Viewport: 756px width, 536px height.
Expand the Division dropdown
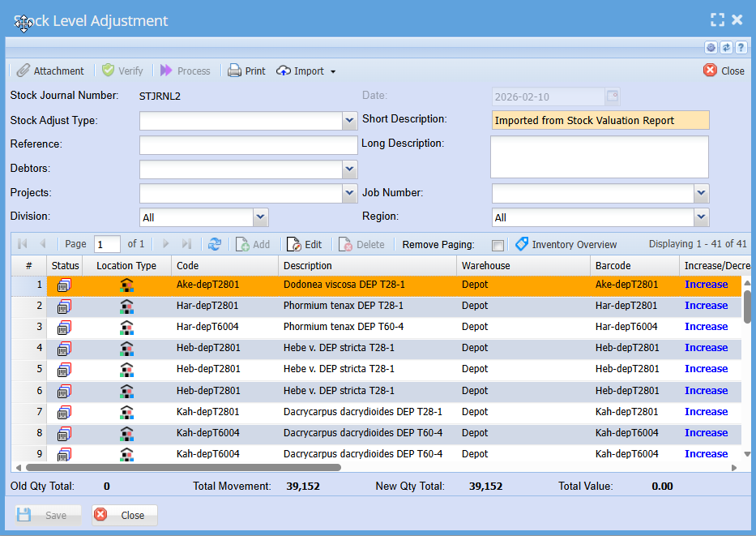point(260,217)
